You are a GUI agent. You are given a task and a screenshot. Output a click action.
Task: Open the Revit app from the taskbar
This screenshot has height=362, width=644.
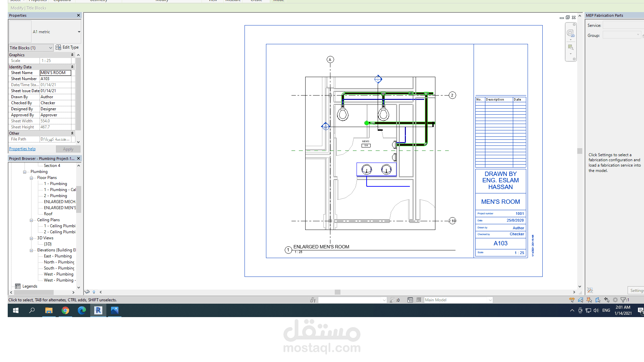tap(98, 310)
